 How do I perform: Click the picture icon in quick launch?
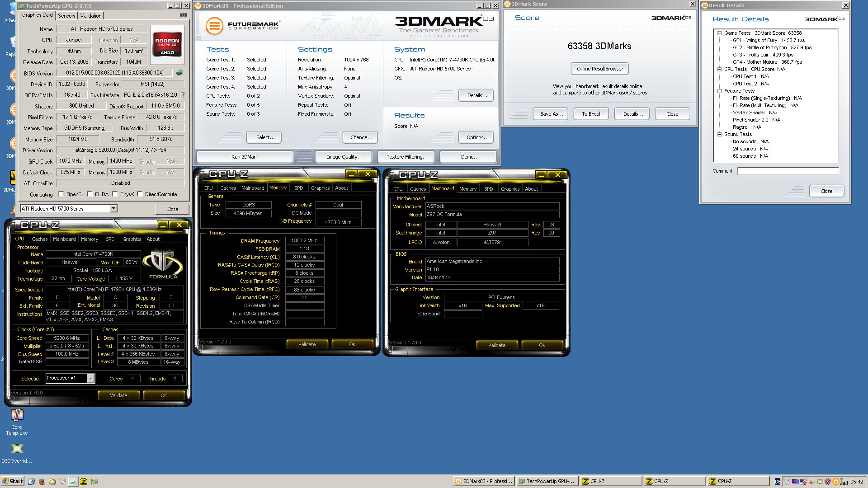point(73,481)
